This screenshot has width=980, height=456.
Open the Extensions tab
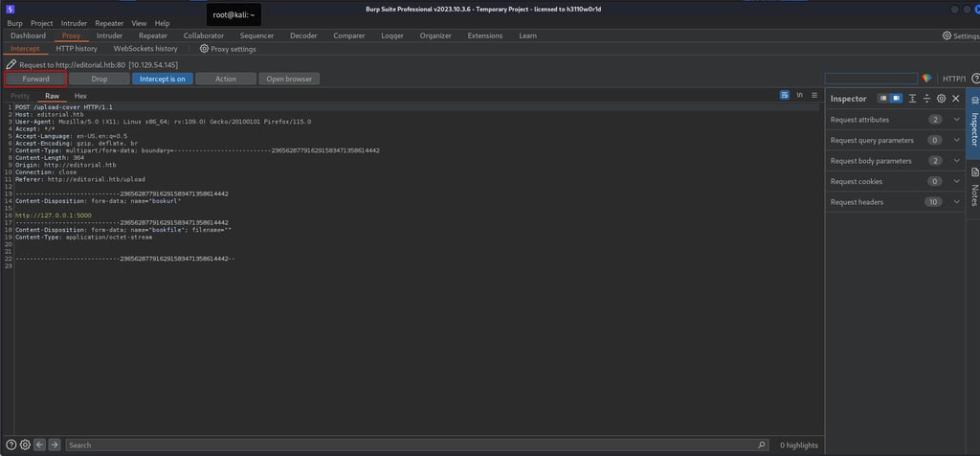[485, 35]
